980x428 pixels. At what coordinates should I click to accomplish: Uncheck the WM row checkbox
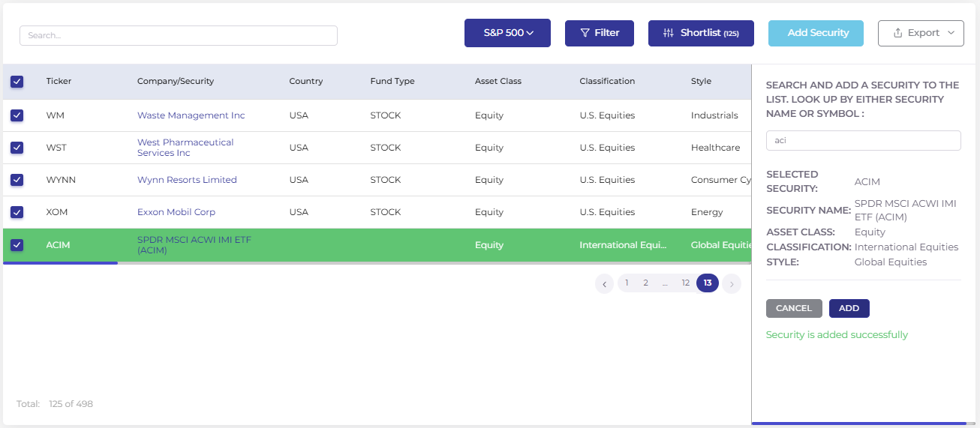[17, 115]
